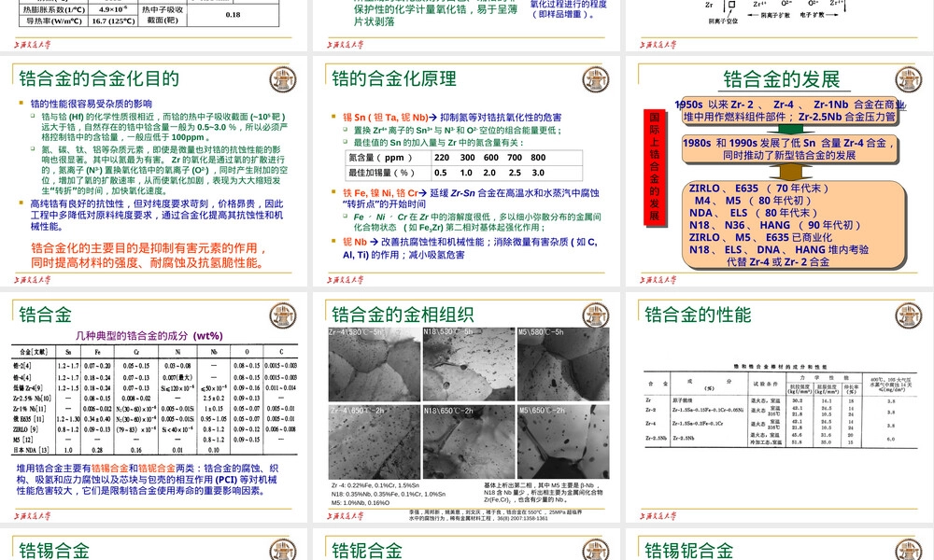Click the 最佳加锡量 (%) table cell
The width and height of the screenshot is (934, 560).
tap(389, 173)
